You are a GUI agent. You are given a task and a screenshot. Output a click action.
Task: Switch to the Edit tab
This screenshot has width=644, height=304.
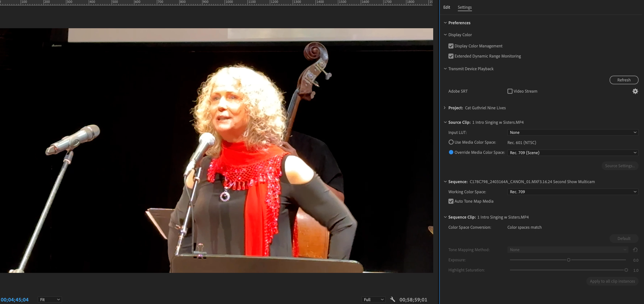click(x=446, y=7)
